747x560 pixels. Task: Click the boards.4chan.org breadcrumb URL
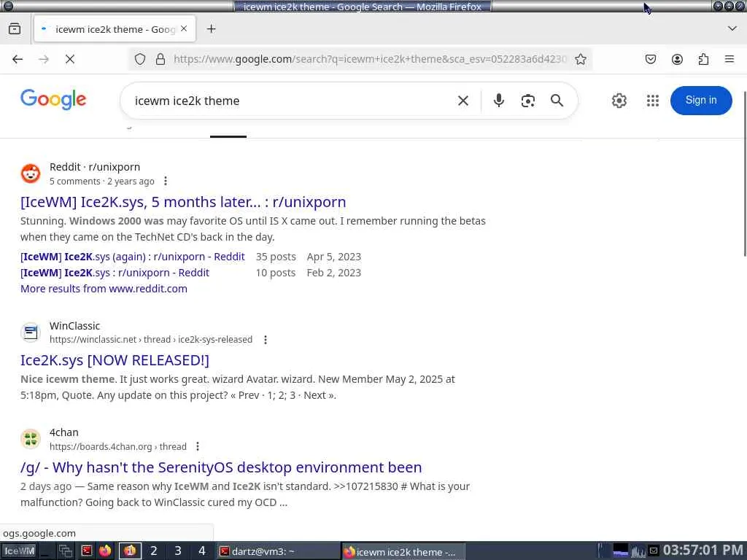[118, 447]
